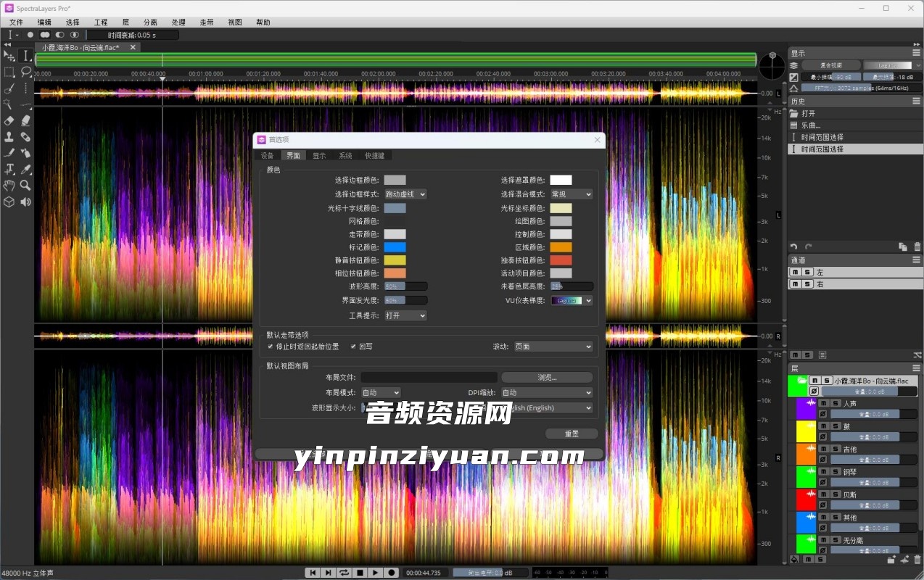Click the 标记颜色 blue swatch
This screenshot has width=924, height=580.
(x=395, y=247)
